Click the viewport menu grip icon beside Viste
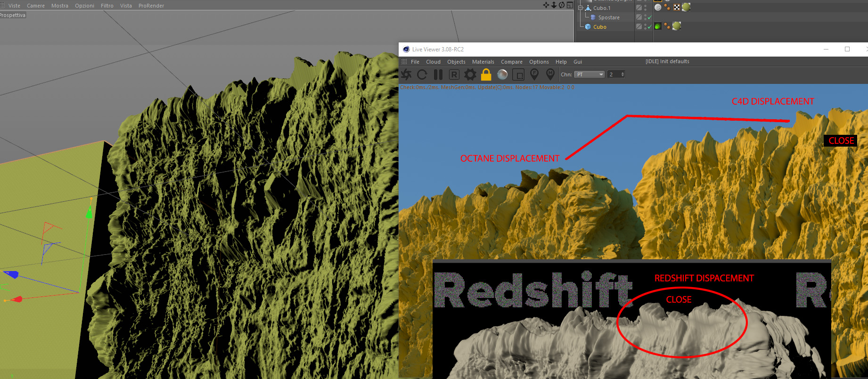The image size is (868, 379). [x=2, y=6]
